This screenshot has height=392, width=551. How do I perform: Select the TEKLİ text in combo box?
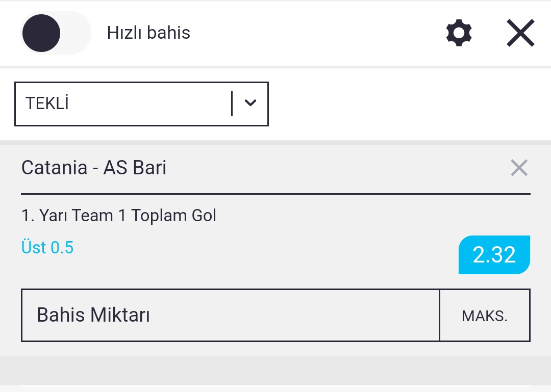pos(47,103)
